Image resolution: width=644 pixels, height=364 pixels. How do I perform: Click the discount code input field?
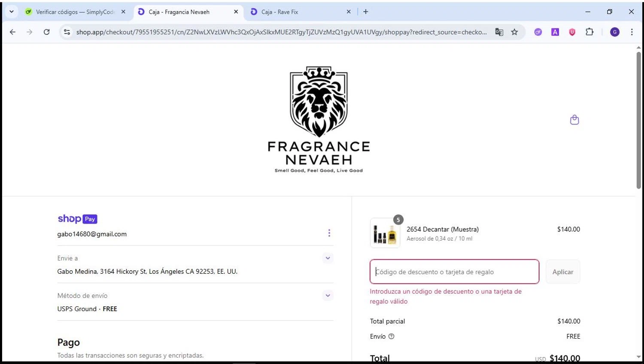(454, 272)
